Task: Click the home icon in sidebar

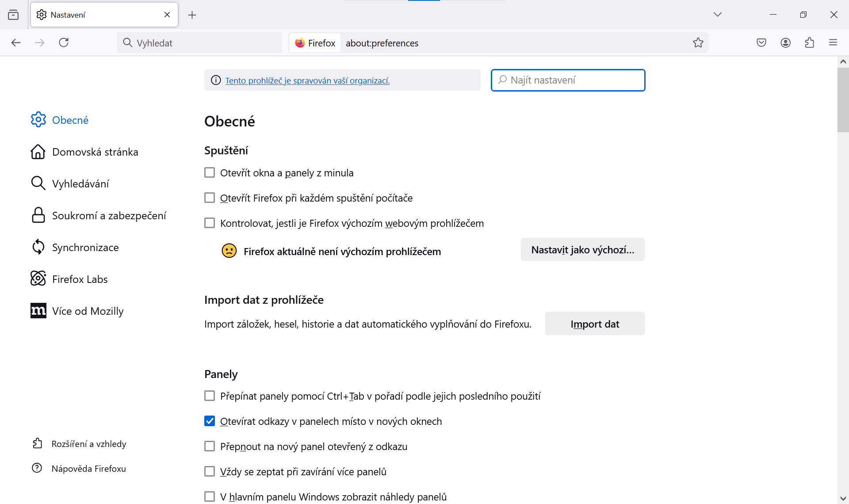Action: (38, 152)
